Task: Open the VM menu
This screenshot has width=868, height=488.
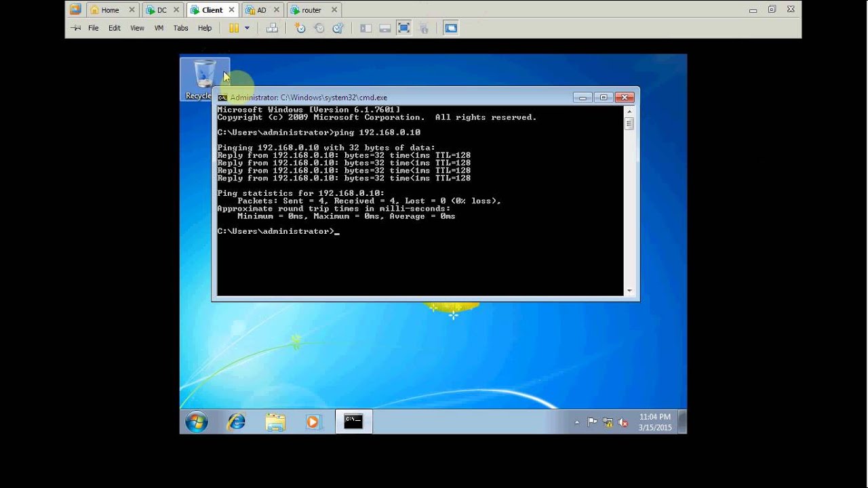Action: click(x=159, y=28)
